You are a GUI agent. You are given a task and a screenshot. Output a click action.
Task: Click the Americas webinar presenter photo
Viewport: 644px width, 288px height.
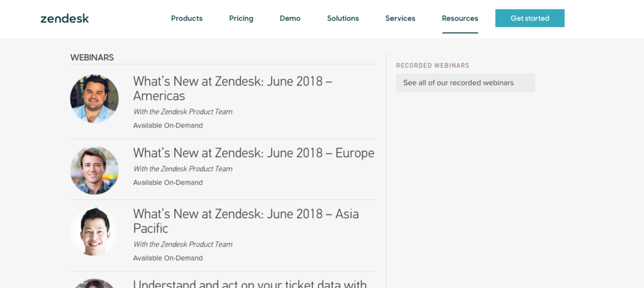click(x=94, y=99)
